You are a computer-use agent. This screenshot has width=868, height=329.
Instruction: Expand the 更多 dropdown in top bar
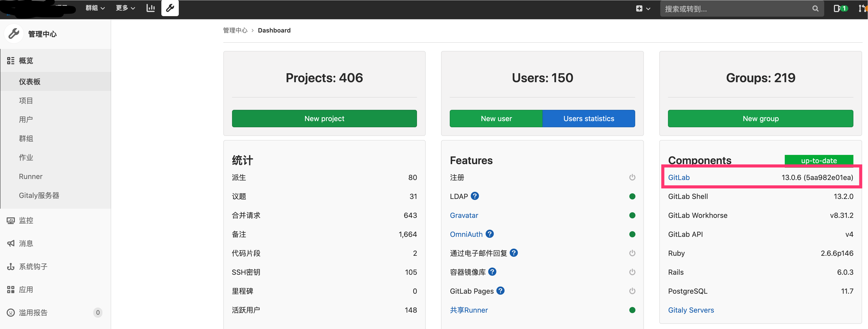tap(125, 8)
